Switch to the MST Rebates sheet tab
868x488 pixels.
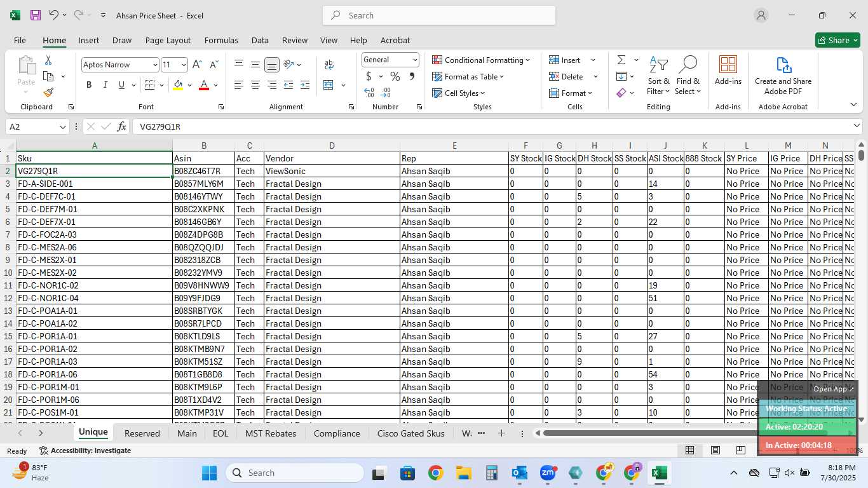tap(271, 433)
